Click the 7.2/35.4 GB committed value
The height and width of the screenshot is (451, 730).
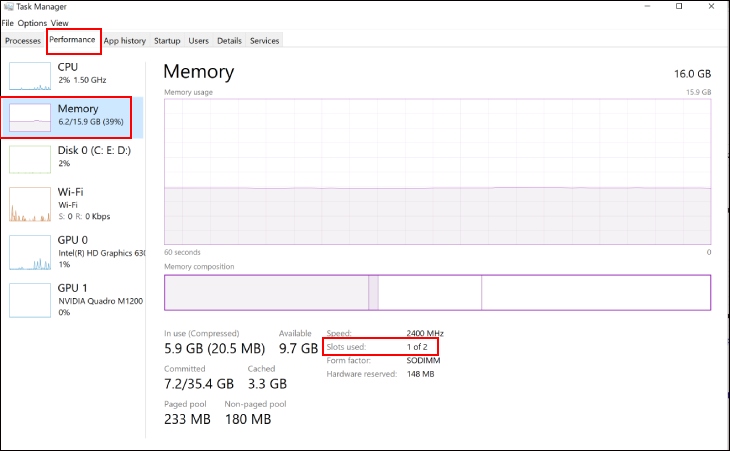199,384
